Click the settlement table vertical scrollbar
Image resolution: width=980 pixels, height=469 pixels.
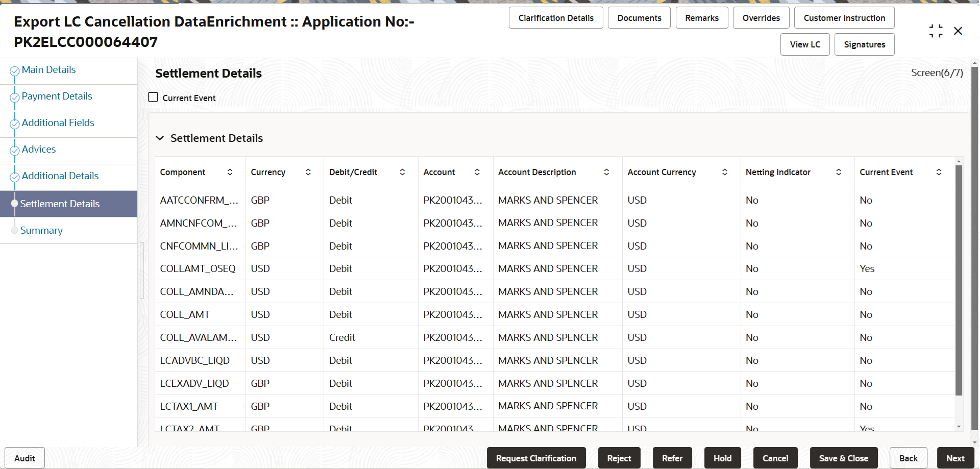959,280
